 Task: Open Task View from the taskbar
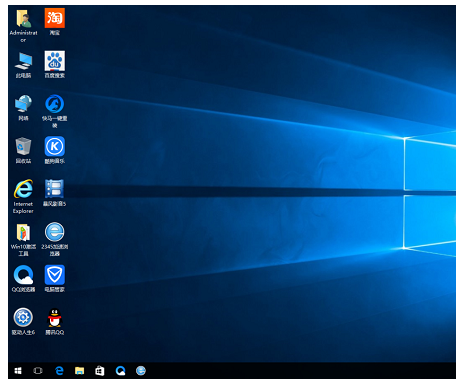tap(38, 371)
